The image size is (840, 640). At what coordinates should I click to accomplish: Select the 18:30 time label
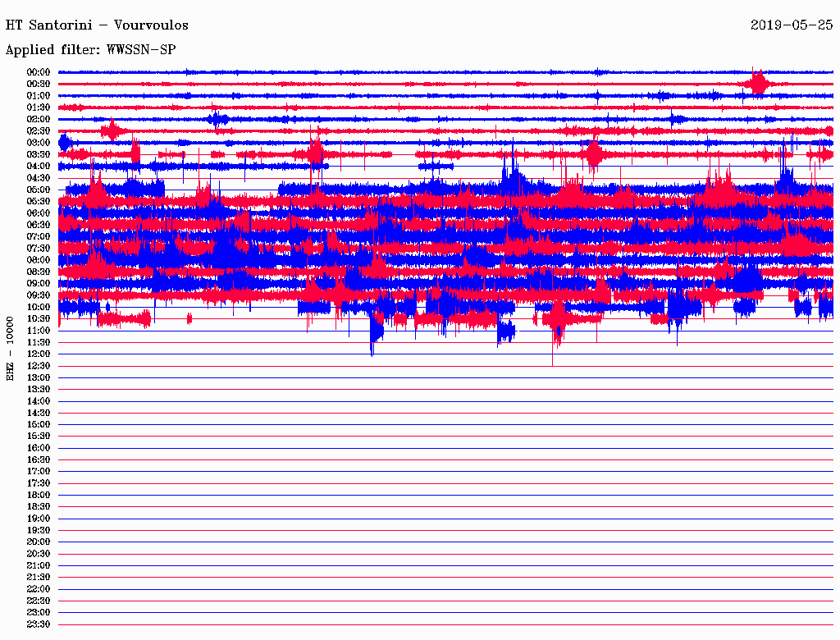(39, 506)
